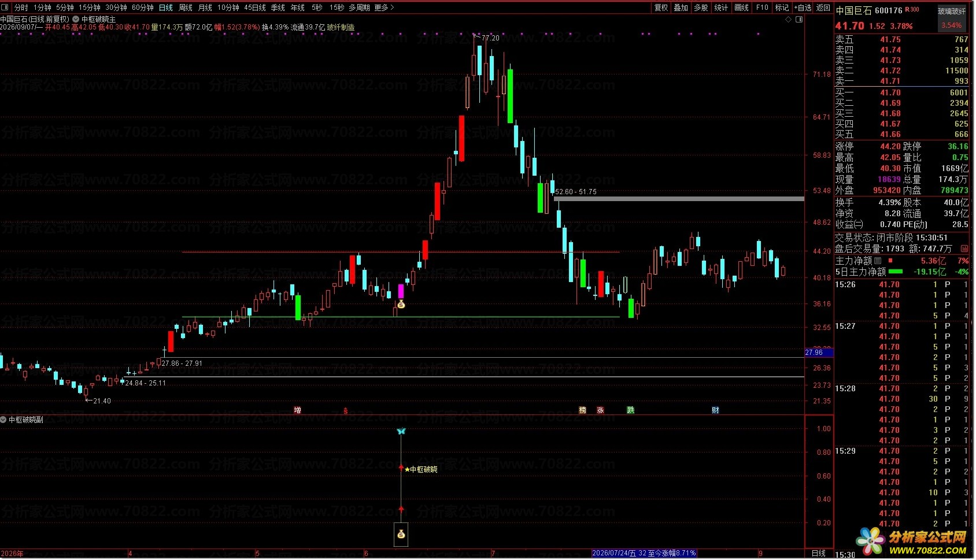The height and width of the screenshot is (560, 976).
Task: Expand the 更多 period options
Action: (x=384, y=8)
